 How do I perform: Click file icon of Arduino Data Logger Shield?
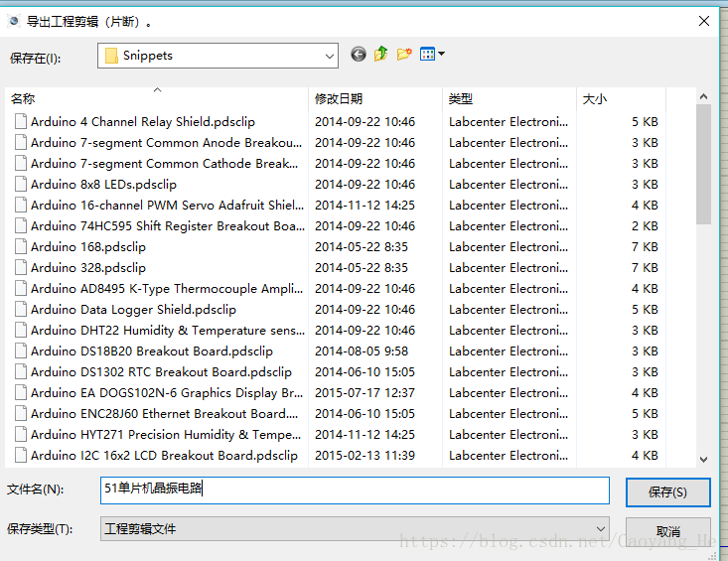[21, 309]
